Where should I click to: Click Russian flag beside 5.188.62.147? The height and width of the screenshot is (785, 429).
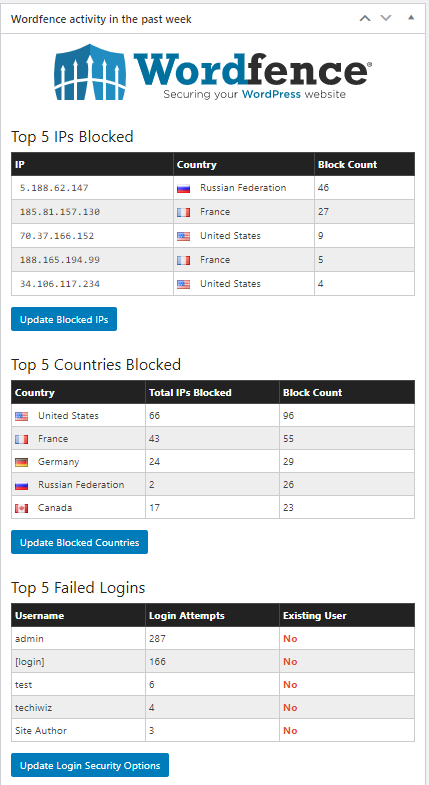click(183, 189)
